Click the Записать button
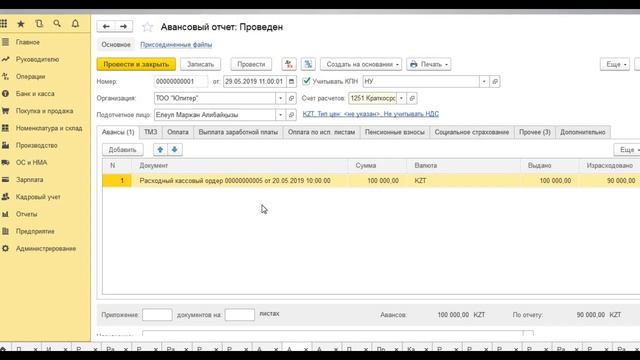This screenshot has height=360, width=640. [200, 64]
